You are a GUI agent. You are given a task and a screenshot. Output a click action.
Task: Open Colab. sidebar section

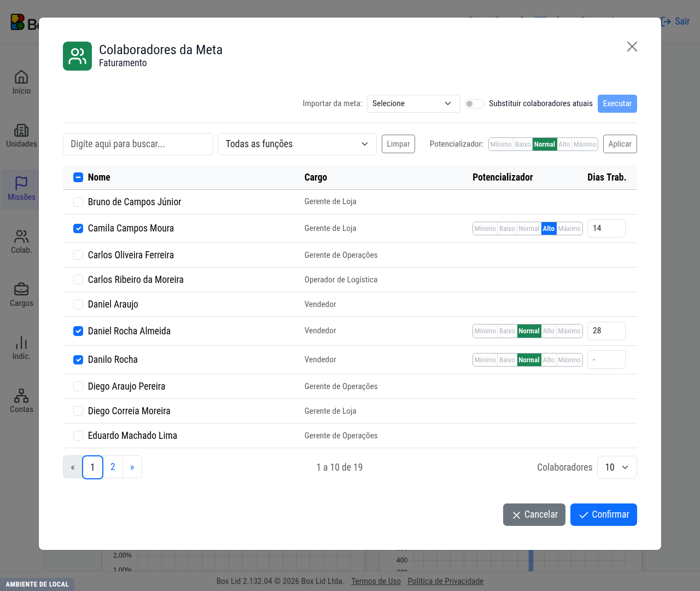click(21, 242)
